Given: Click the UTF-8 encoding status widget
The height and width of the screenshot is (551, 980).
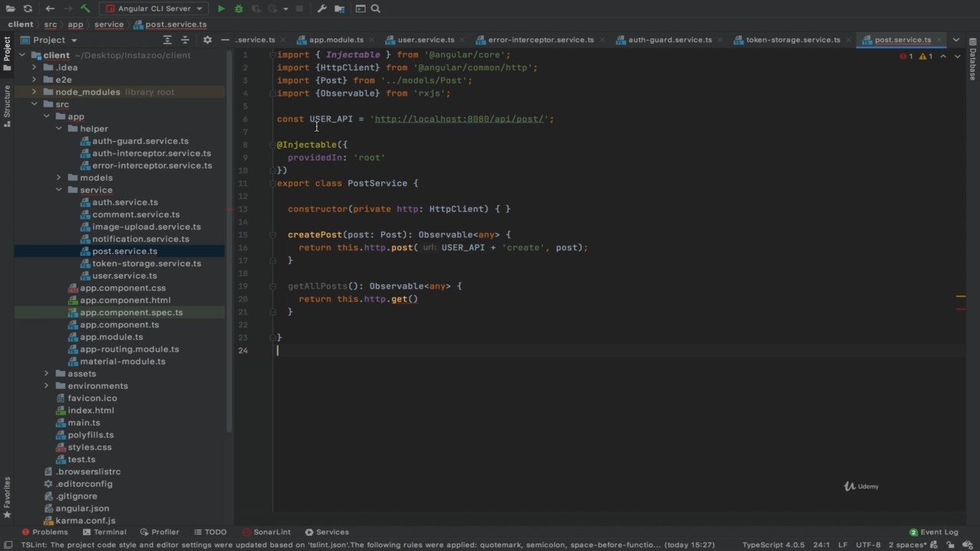Looking at the screenshot, I should click(867, 545).
